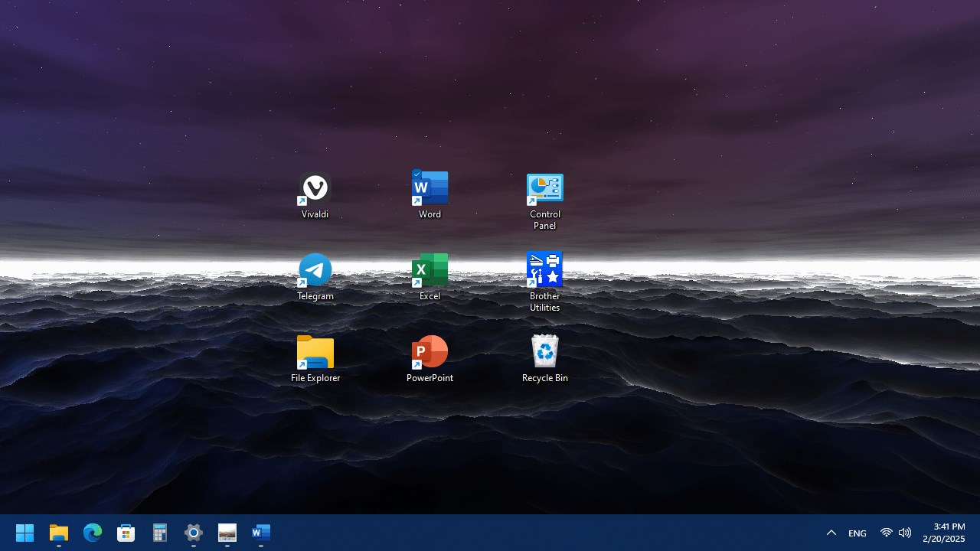This screenshot has height=551, width=980.
Task: Select the Recycle Bin desktop icon
Action: pyautogui.click(x=544, y=359)
